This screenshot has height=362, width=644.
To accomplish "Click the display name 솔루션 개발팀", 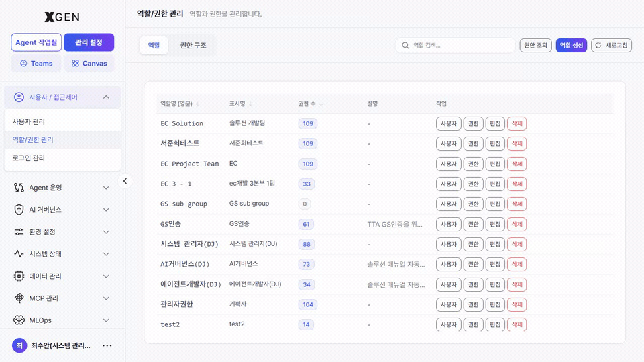I will point(248,123).
